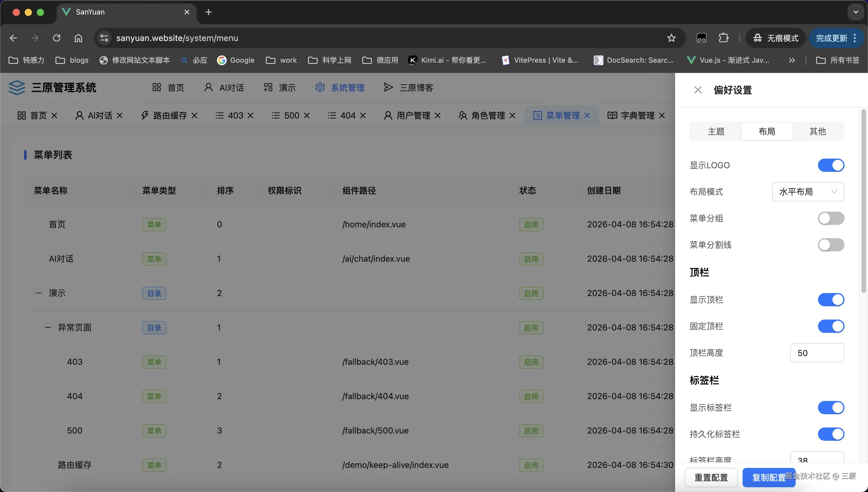Edit the 顶栏高度 value field
This screenshot has width=868, height=492.
pos(817,352)
